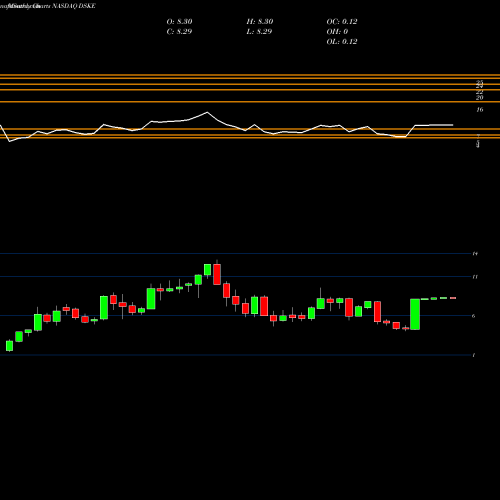Click the '20' label on the indicator axis

coord(480,98)
